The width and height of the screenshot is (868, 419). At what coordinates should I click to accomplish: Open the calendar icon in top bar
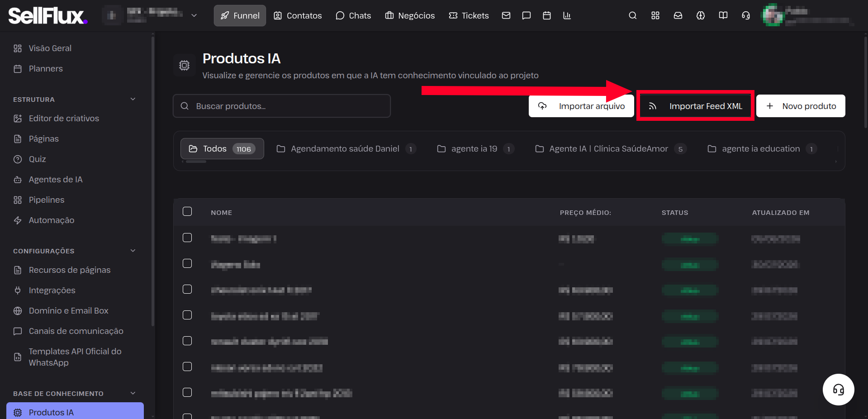(x=547, y=15)
